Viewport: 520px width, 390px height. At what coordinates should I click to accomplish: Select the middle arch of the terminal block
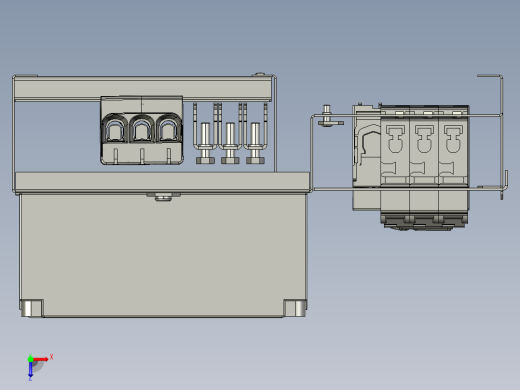coord(142,129)
